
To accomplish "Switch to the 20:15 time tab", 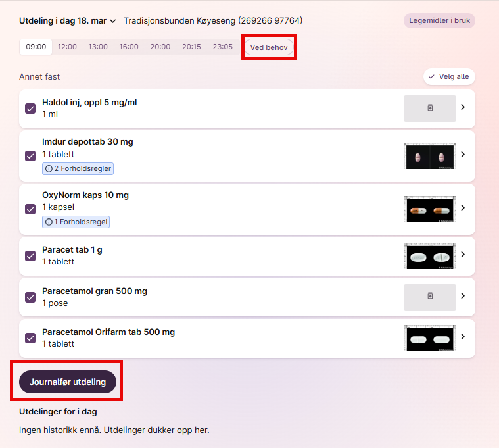I will [x=191, y=47].
